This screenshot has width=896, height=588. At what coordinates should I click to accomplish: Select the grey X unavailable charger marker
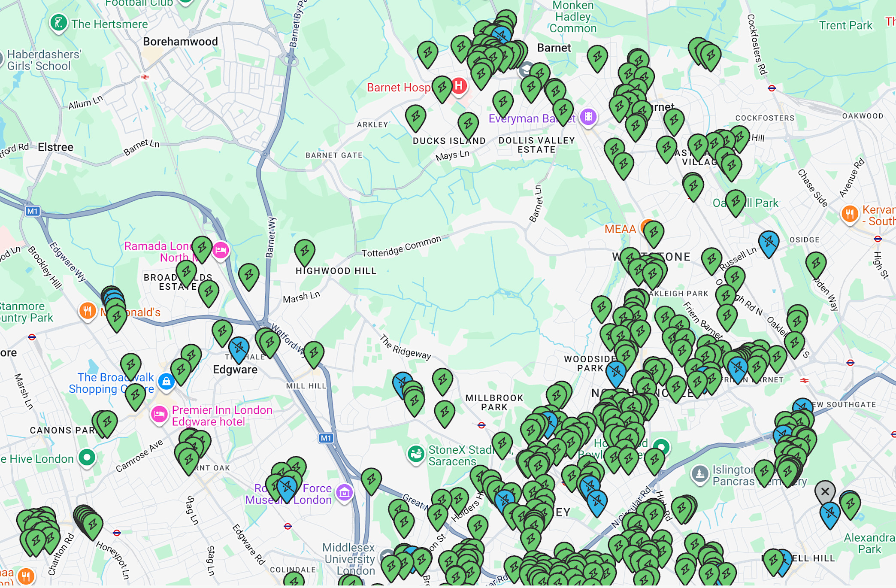[825, 491]
